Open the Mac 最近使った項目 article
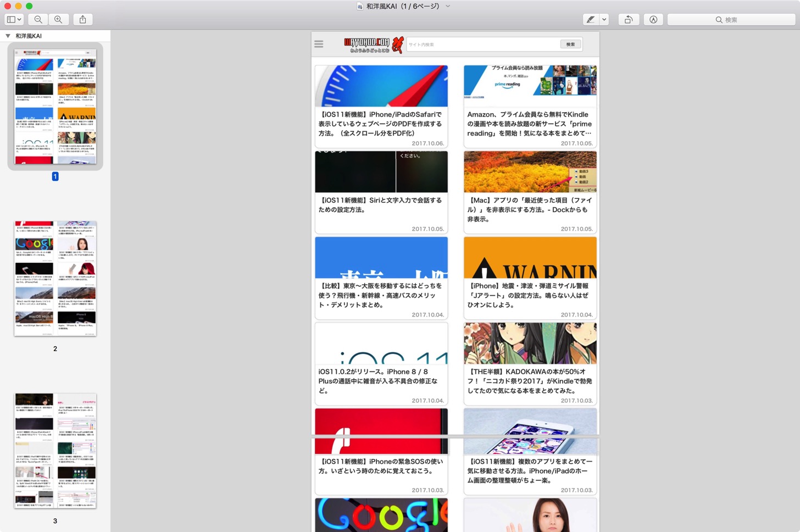Screen dimensions: 800x532 click(530, 209)
